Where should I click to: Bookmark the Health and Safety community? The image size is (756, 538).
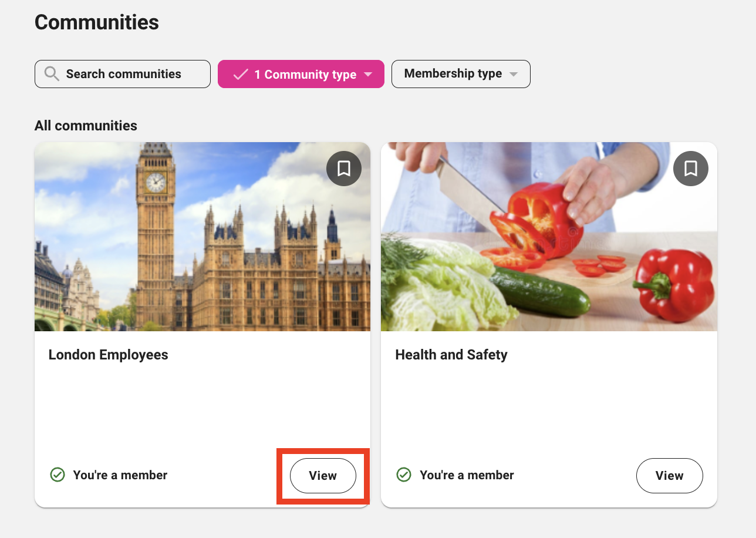pos(690,169)
